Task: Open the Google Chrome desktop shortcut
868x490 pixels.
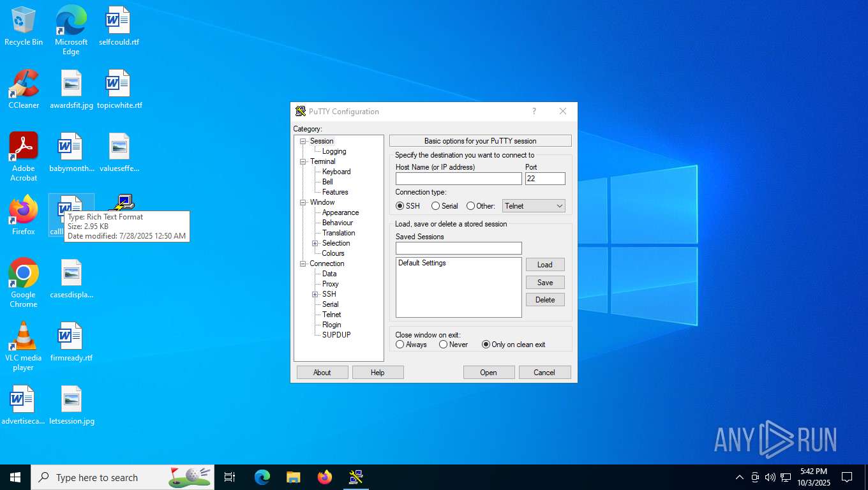Action: 24,283
